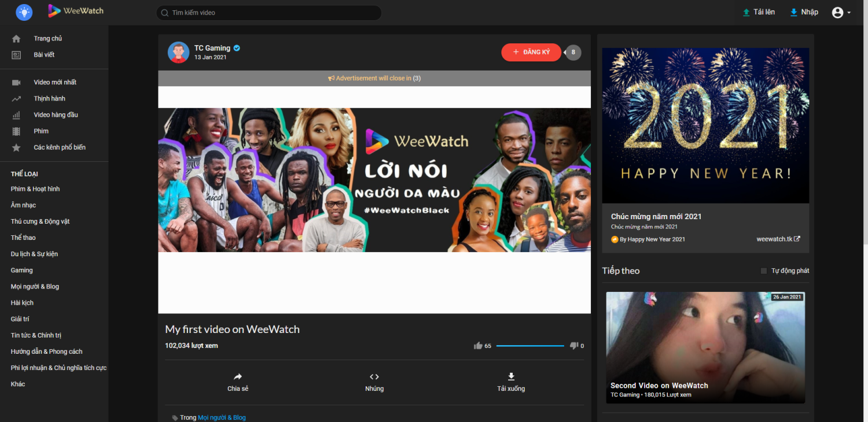Click the Thịnh hành trending icon
This screenshot has height=422, width=868.
click(x=16, y=99)
